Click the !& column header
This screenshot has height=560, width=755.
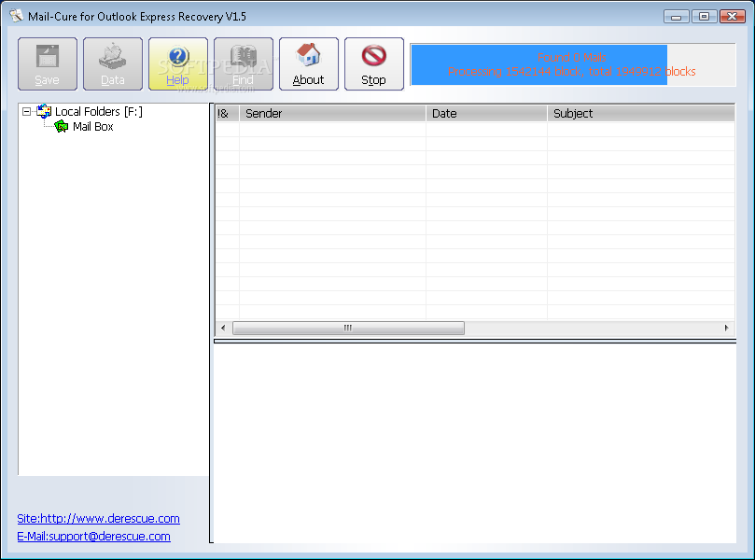click(228, 114)
